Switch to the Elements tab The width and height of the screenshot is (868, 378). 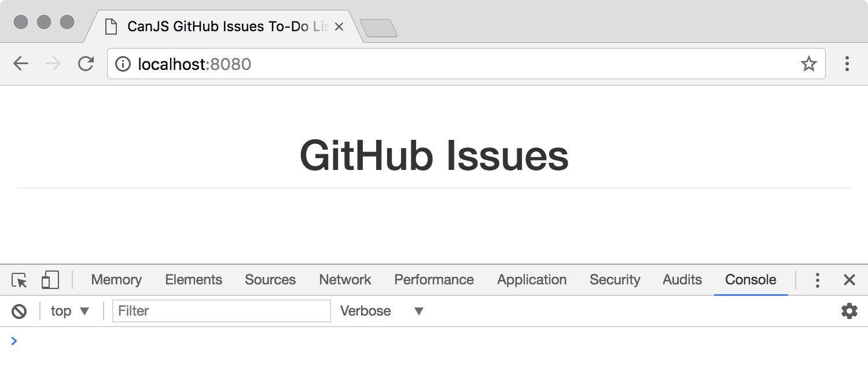coord(193,280)
